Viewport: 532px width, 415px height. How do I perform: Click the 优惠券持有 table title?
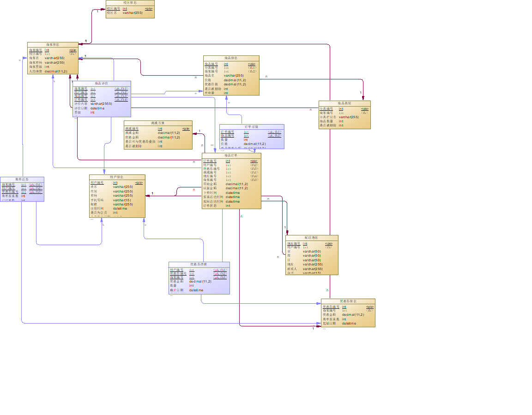[199, 265]
